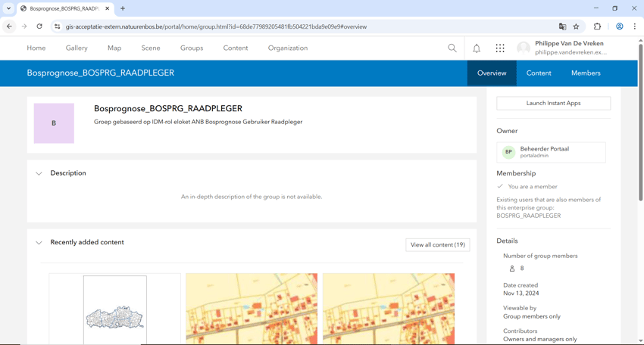The height and width of the screenshot is (345, 644).
Task: Select the Overview tab
Action: click(492, 73)
